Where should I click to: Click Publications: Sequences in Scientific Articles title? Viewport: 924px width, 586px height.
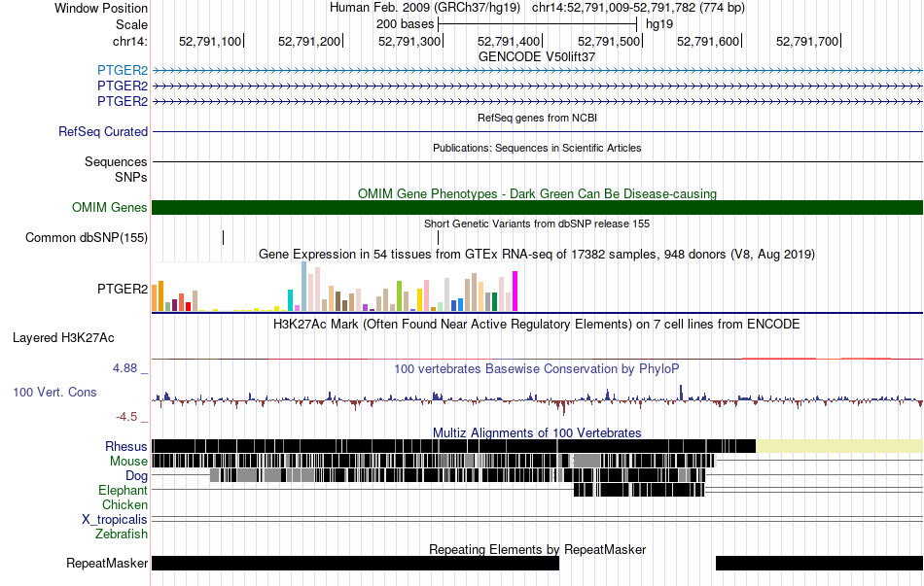(x=537, y=148)
